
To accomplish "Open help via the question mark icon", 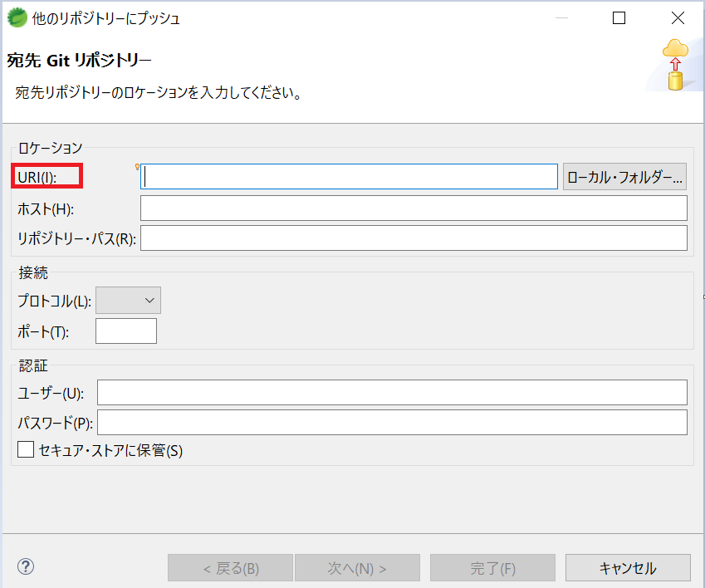I will click(x=25, y=566).
